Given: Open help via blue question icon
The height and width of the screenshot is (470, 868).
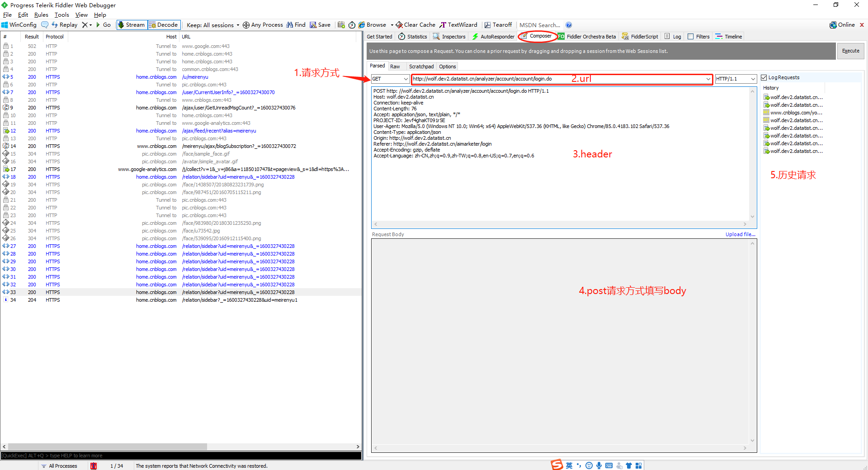Looking at the screenshot, I should [x=569, y=25].
